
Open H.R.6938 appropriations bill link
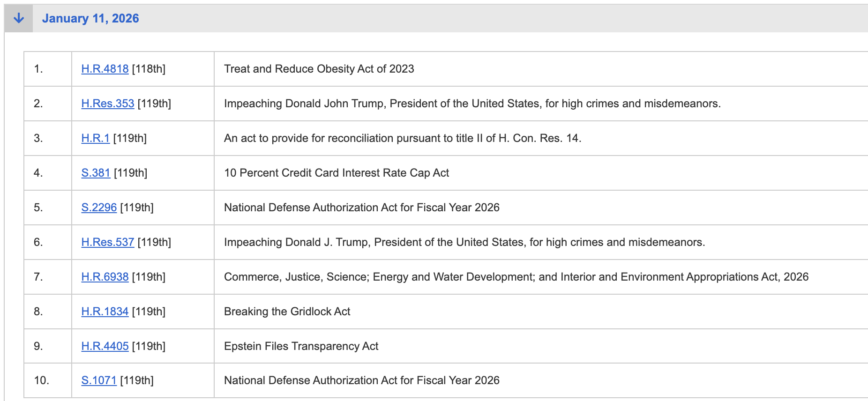(105, 277)
